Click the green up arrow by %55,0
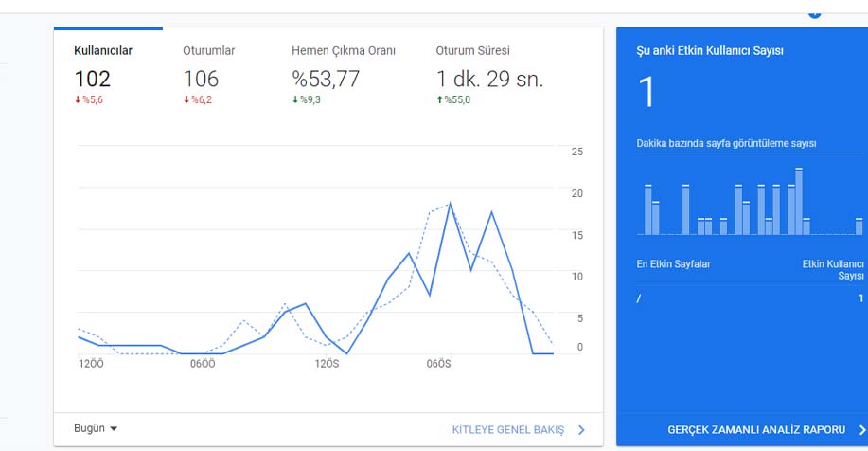The image size is (868, 451). point(439,99)
